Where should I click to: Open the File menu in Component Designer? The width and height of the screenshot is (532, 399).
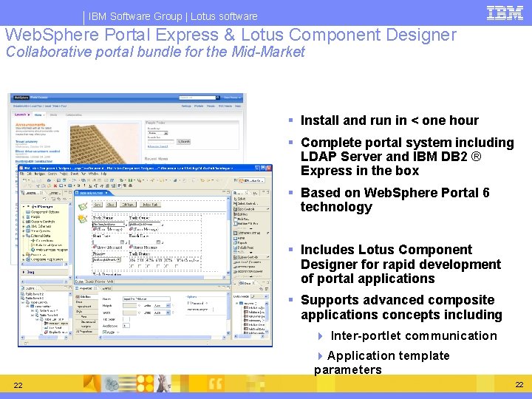tap(22, 174)
